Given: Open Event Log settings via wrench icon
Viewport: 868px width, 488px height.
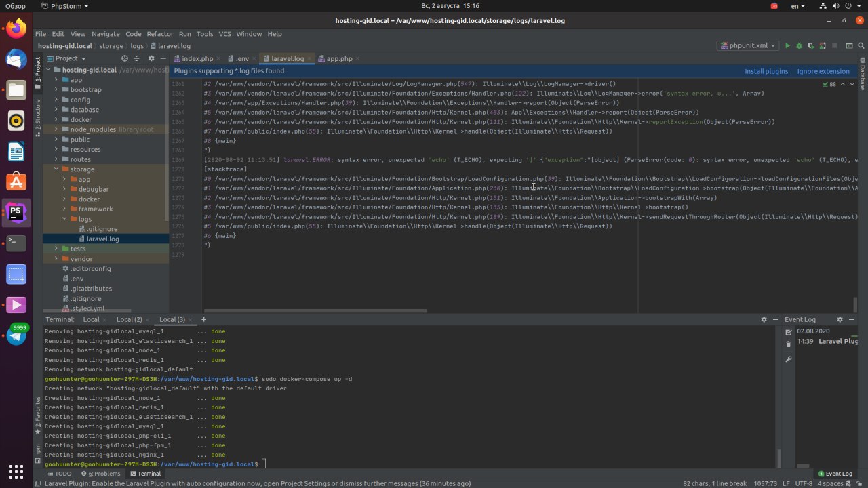Looking at the screenshot, I should coord(788,359).
